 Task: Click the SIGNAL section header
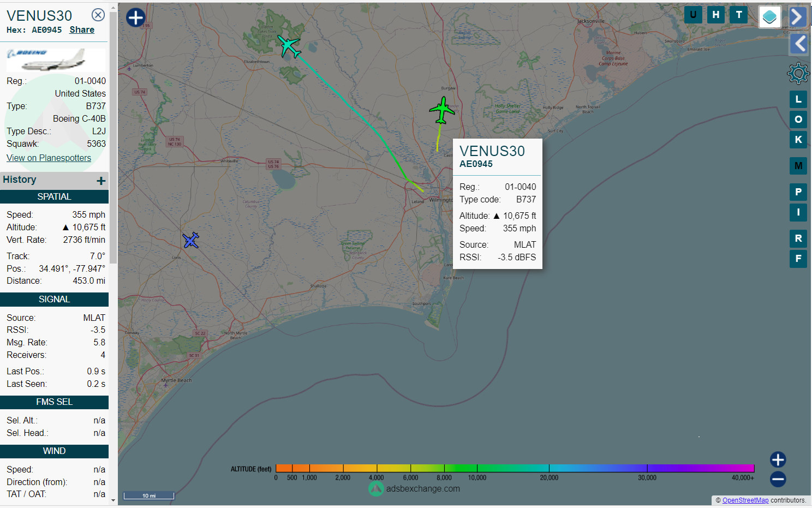pyautogui.click(x=54, y=300)
